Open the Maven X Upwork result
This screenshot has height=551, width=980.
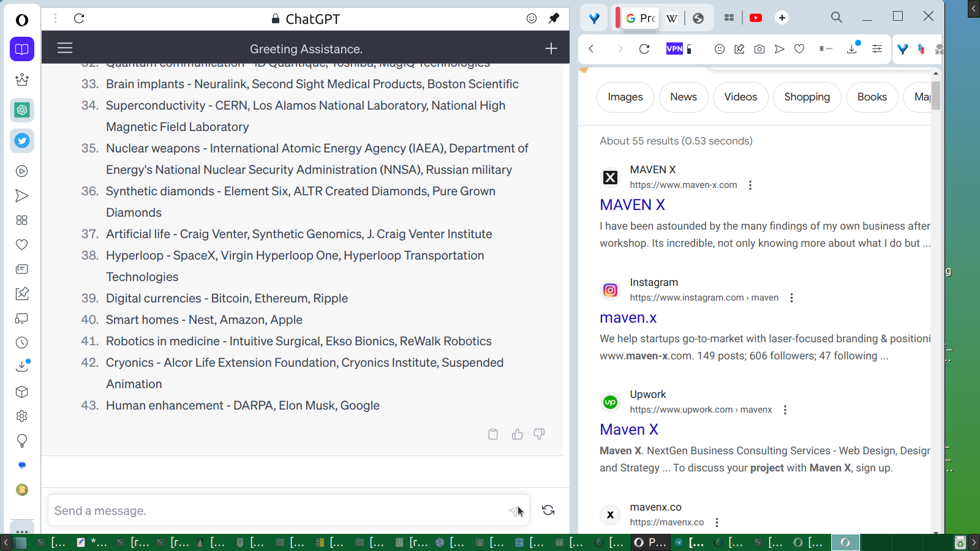click(629, 430)
